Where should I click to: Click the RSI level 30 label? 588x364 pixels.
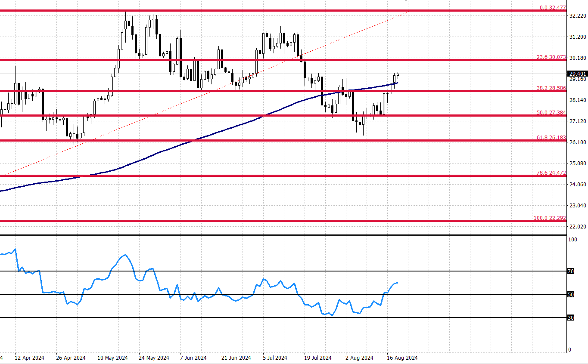click(571, 318)
